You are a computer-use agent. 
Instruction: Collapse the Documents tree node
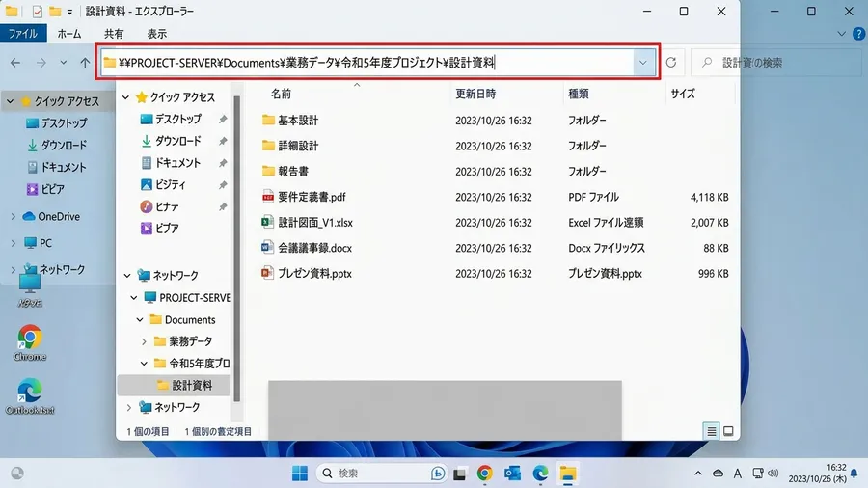tap(140, 320)
